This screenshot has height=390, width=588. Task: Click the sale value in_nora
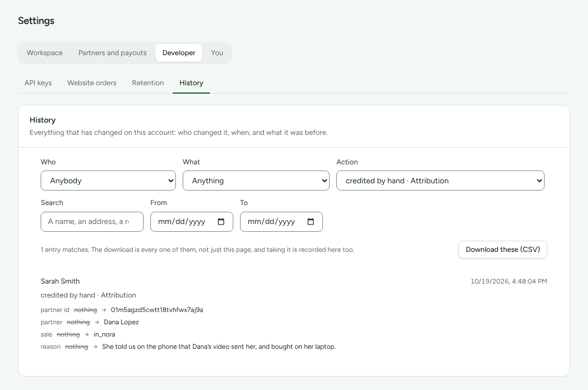click(104, 334)
